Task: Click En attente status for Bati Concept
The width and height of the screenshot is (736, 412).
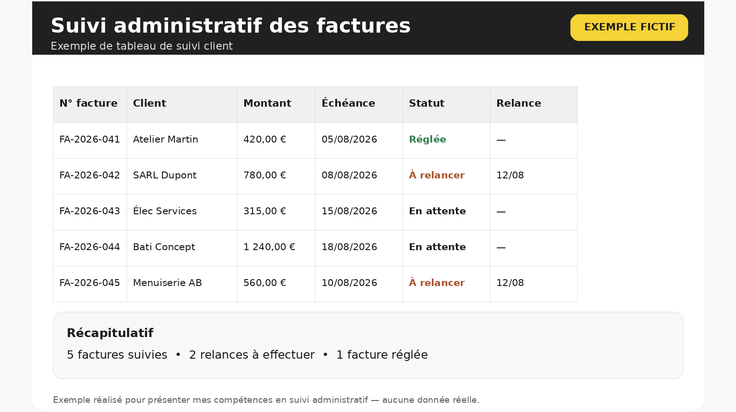Action: tap(437, 247)
